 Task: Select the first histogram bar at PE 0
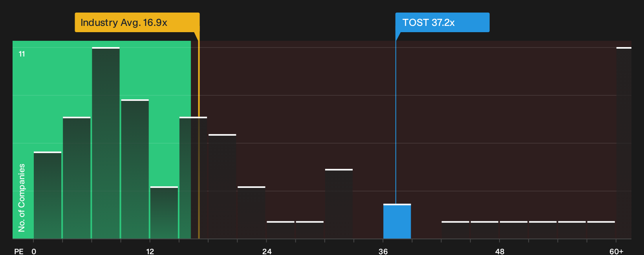point(48,195)
